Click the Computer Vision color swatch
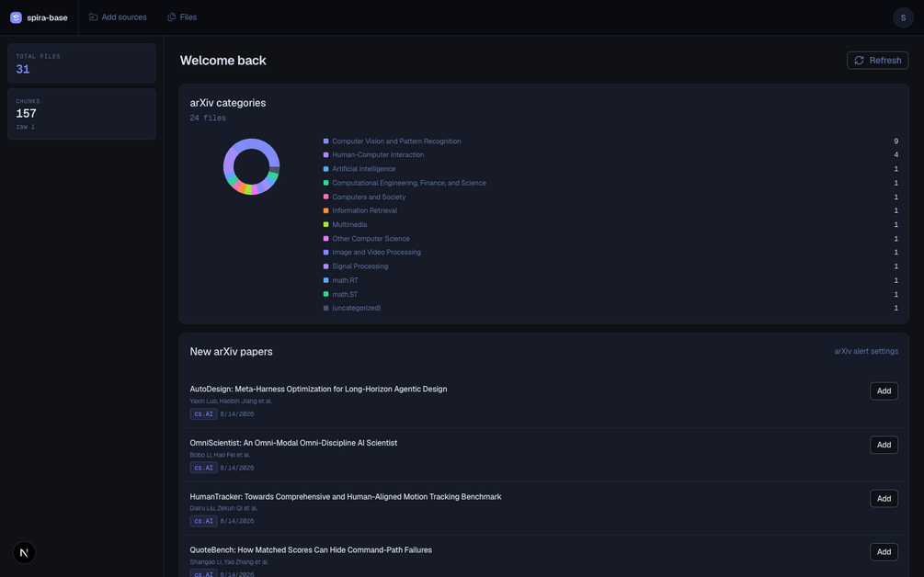The width and height of the screenshot is (924, 577). [x=325, y=141]
